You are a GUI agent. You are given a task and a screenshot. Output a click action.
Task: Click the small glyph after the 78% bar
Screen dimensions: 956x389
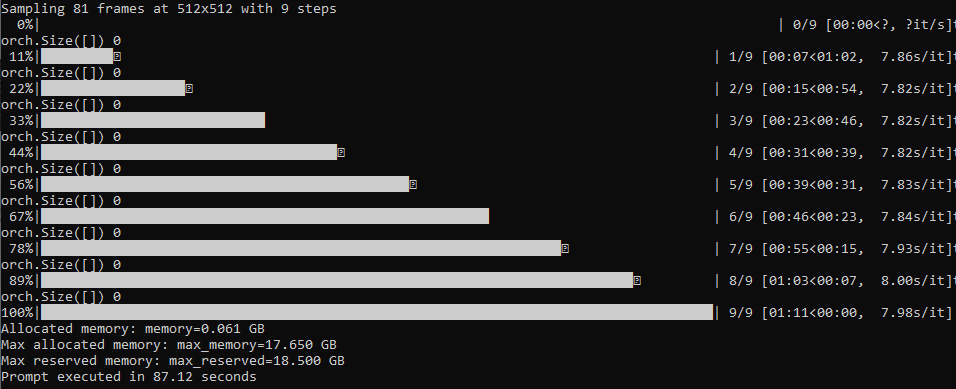click(x=565, y=248)
